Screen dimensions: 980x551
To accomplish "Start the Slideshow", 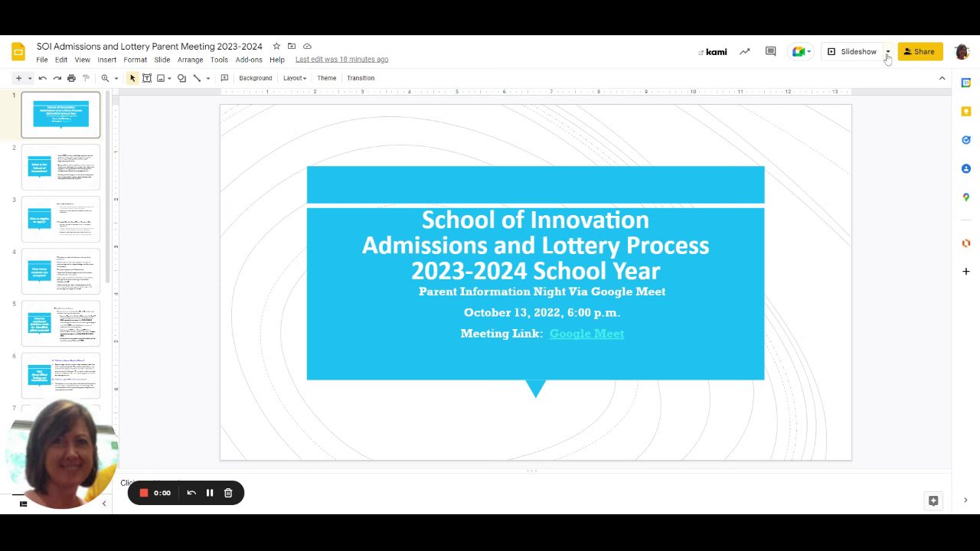I will coord(852,52).
